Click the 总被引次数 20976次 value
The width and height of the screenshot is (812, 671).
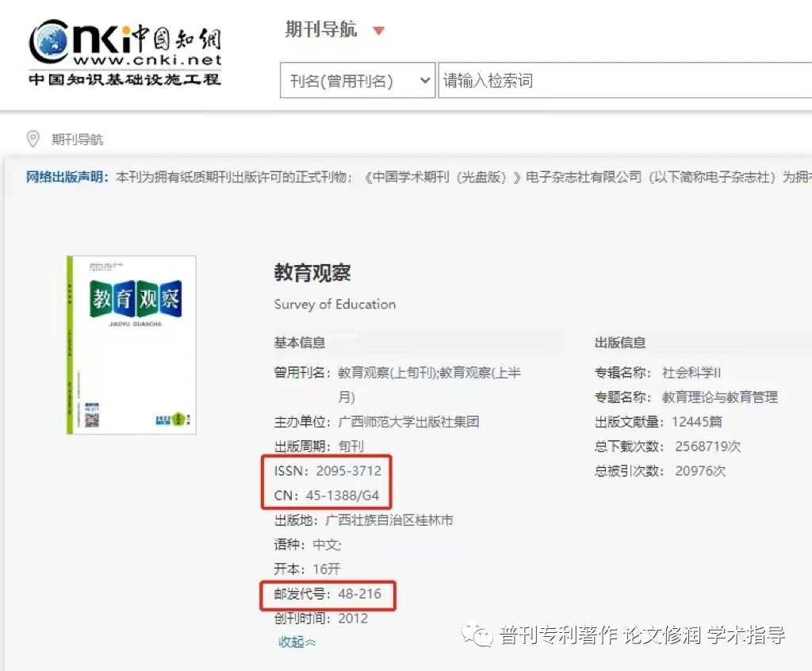coord(701,470)
